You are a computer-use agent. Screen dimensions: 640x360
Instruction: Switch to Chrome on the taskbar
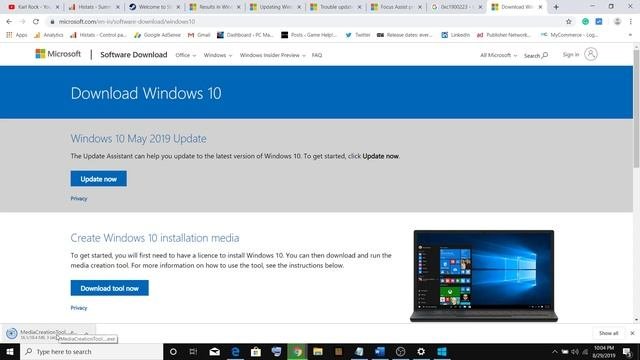297,351
